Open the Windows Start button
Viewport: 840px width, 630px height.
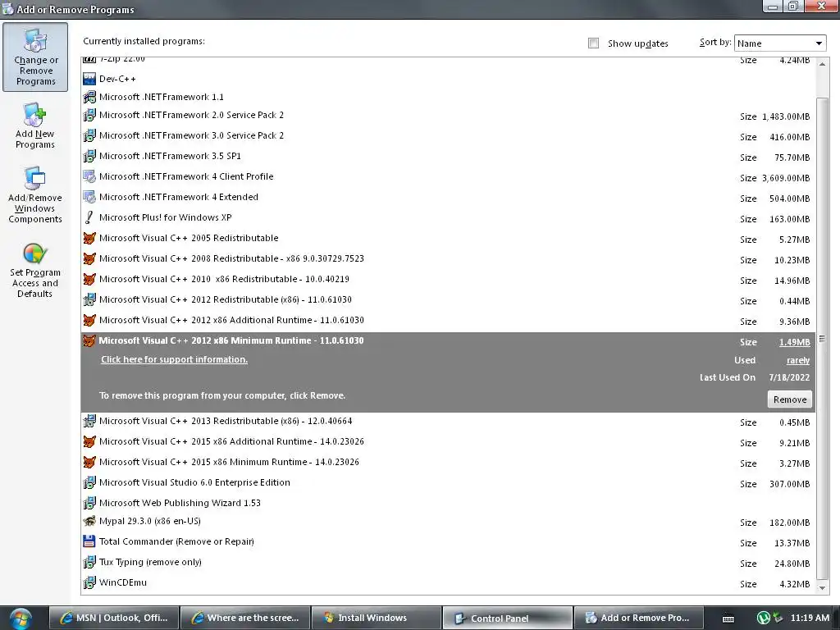(x=21, y=619)
